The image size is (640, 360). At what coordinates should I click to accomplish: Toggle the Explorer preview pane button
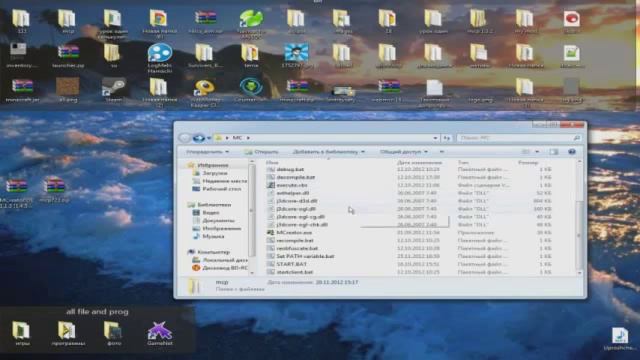(553, 152)
